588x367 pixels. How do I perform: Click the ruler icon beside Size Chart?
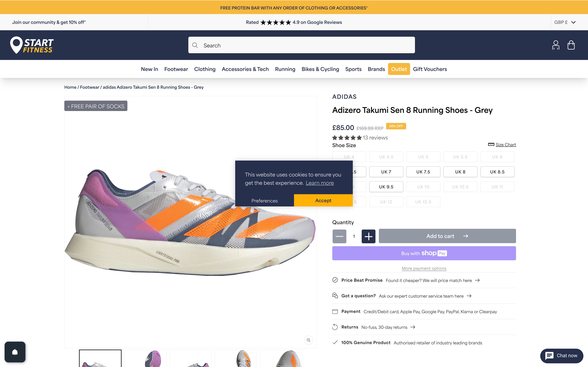pyautogui.click(x=491, y=144)
